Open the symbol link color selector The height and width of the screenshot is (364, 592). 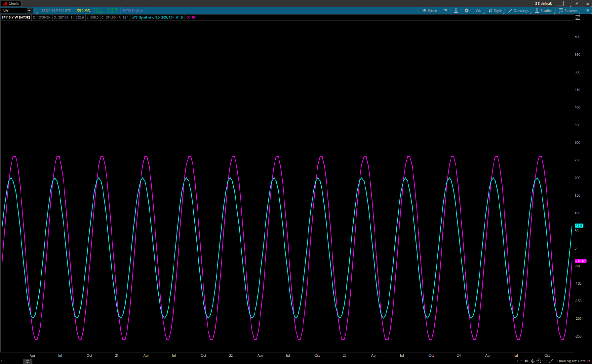(36, 11)
